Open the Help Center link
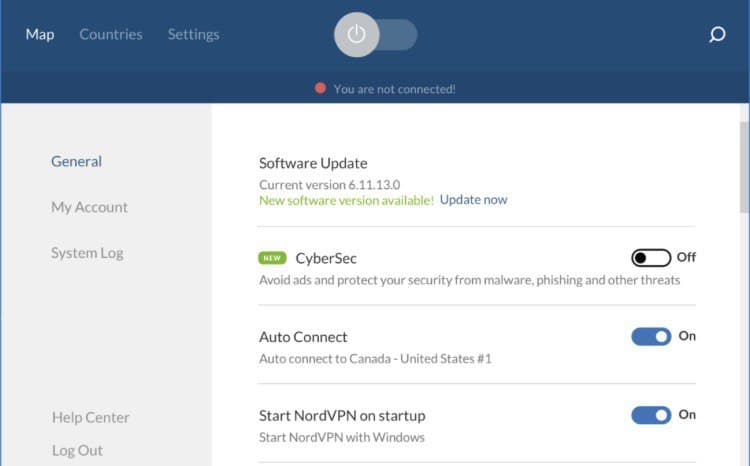The width and height of the screenshot is (750, 466). tap(91, 417)
